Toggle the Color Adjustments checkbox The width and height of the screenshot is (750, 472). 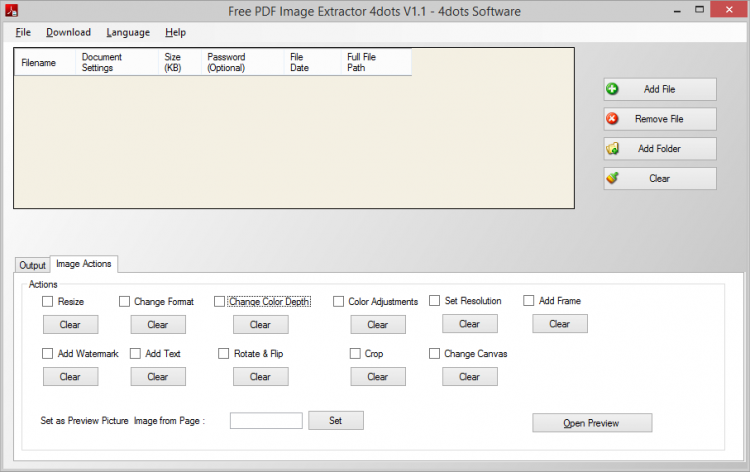338,301
